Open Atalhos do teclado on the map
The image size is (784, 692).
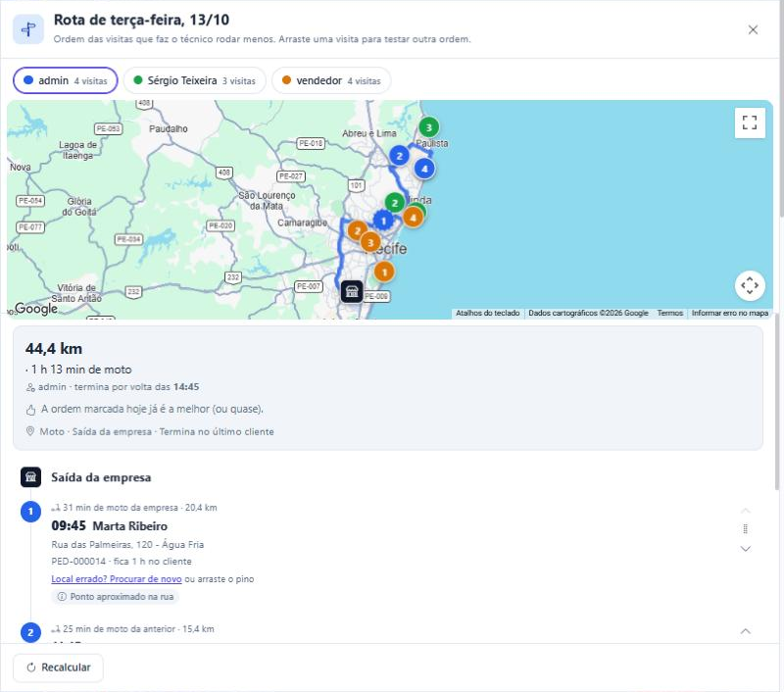coord(487,313)
